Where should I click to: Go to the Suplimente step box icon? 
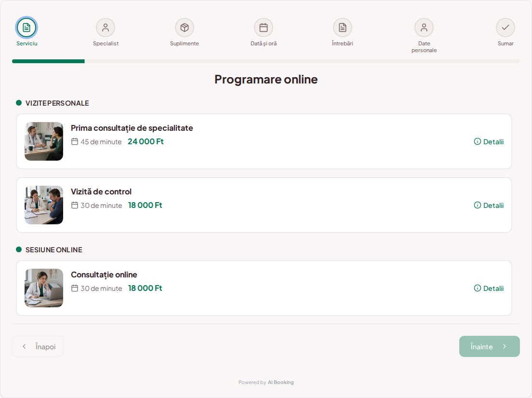[x=185, y=27]
